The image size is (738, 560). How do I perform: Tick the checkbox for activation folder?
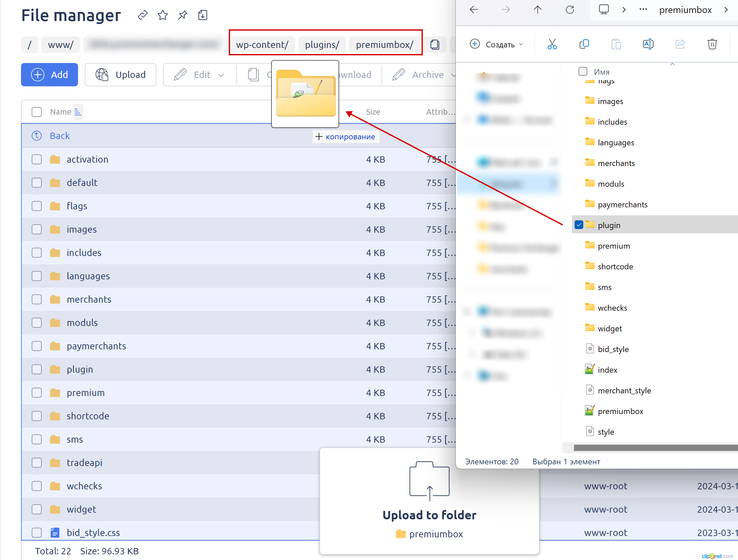(x=37, y=159)
